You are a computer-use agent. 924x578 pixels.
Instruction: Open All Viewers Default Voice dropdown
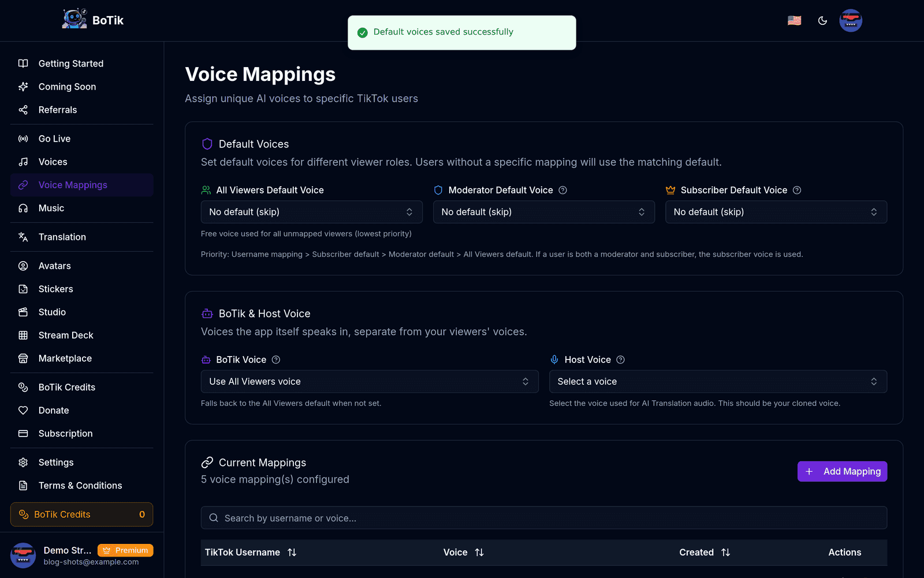click(x=312, y=212)
